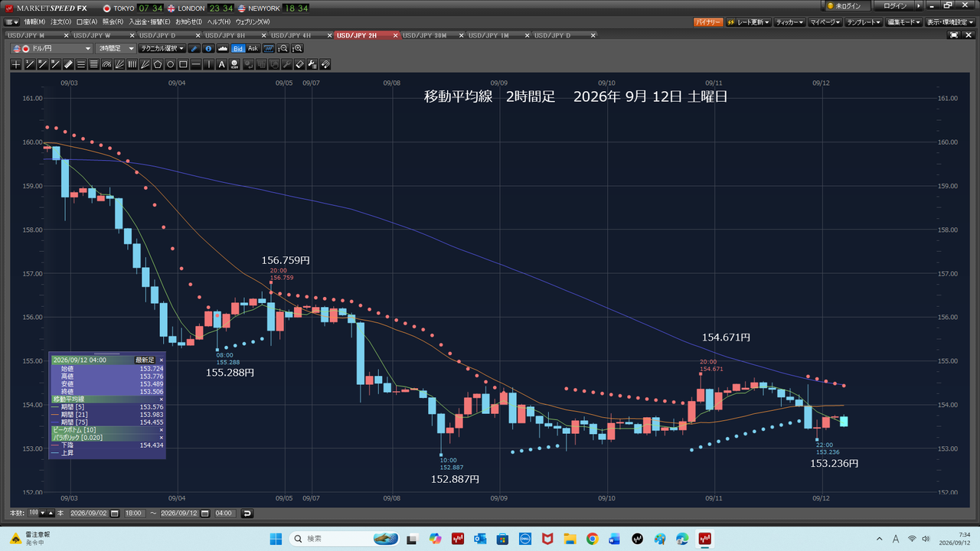
Task: Click the 期間 [75] blue line swatch
Action: click(x=55, y=422)
